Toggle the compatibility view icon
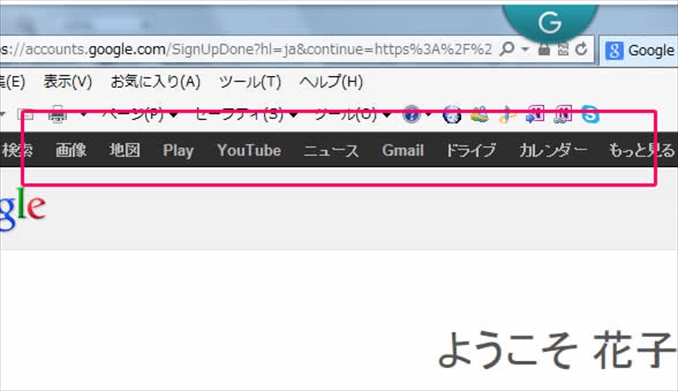678x391 pixels. point(563,49)
